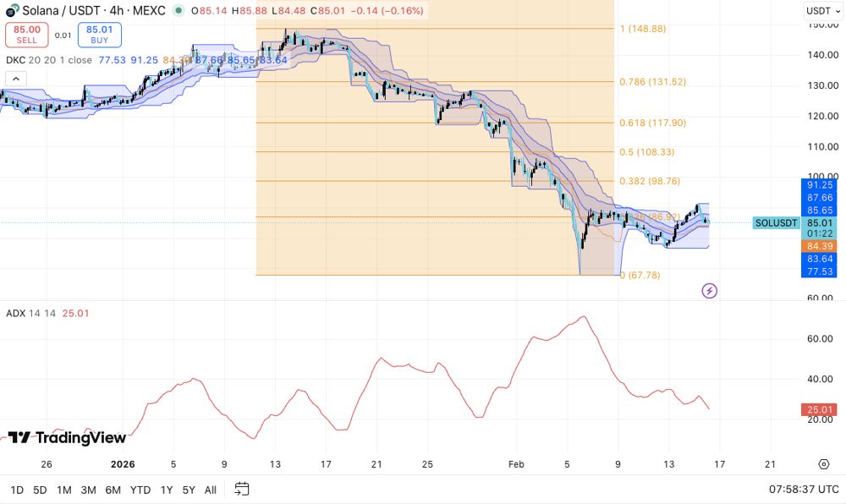Select the 3M time range
Screen dimensions: 846x504
coord(89,490)
